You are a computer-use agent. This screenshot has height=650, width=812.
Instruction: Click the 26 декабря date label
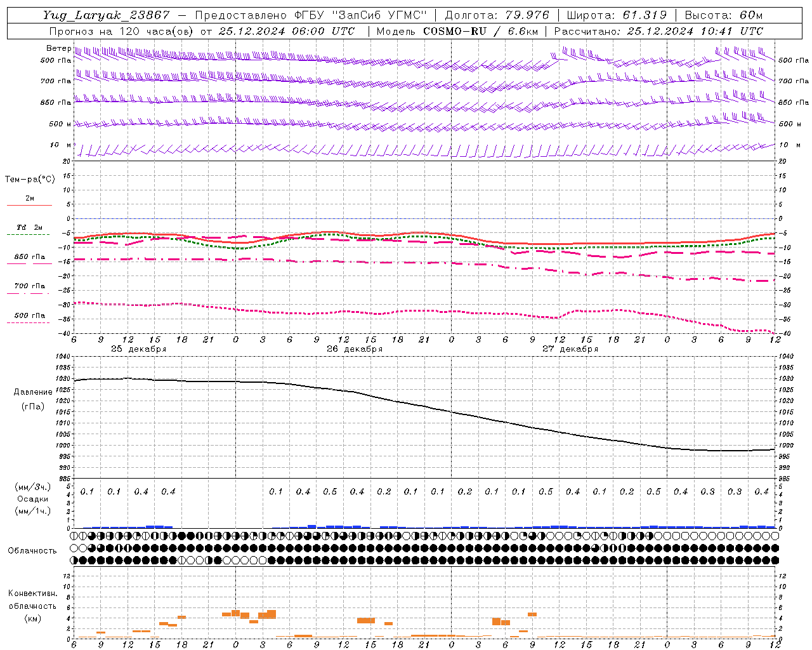[x=355, y=349]
